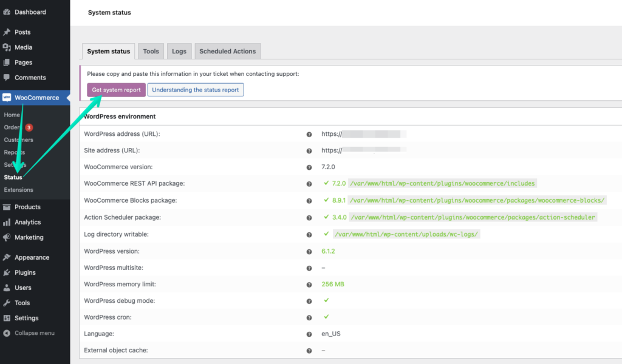Click the Dashboard gauge icon
Screen dimensions: 622x364
(x=7, y=12)
